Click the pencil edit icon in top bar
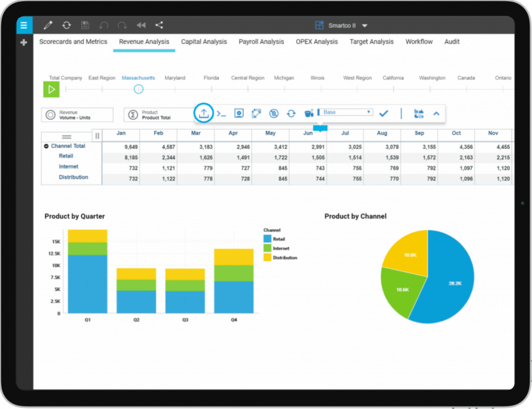 [48, 25]
